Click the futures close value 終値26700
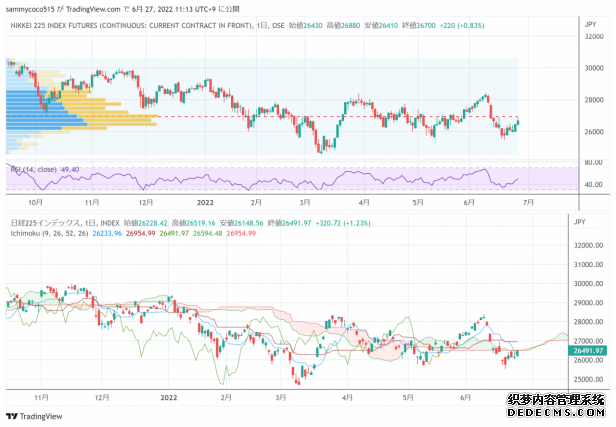Screen dimensions: 616x427 pos(419,26)
